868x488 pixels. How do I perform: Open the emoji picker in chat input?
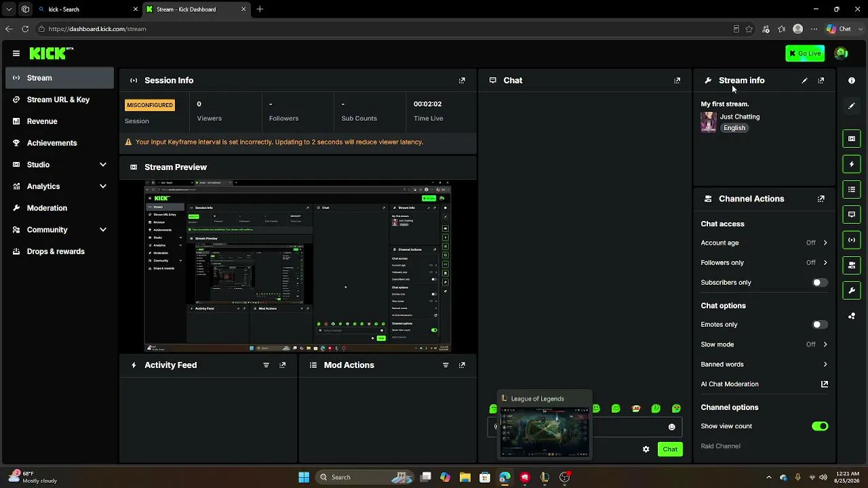pos(671,427)
